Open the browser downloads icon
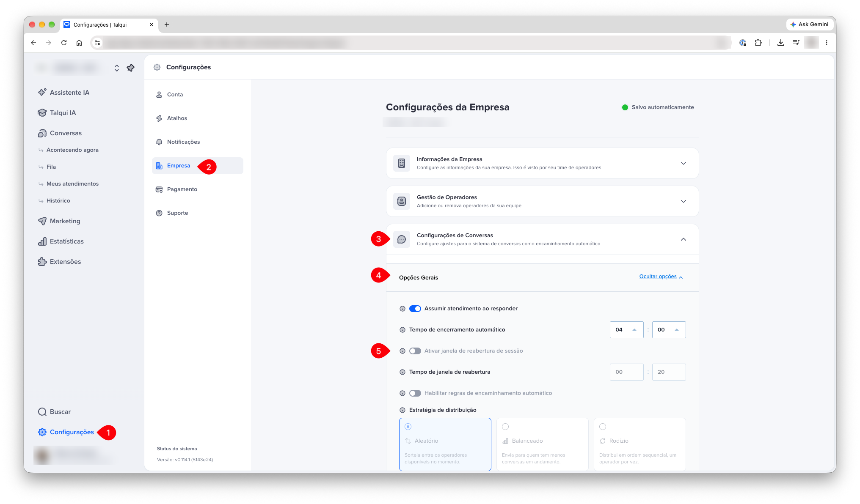 (x=781, y=43)
